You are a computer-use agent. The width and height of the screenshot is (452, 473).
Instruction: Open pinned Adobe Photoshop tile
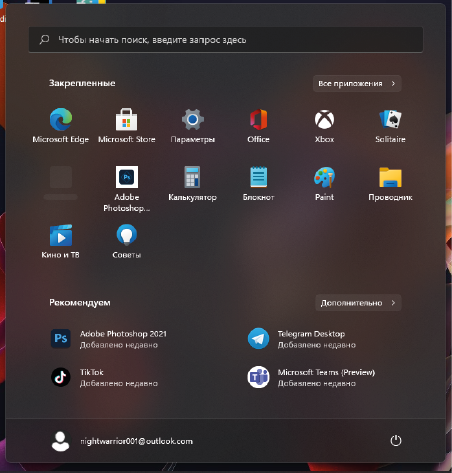pyautogui.click(x=127, y=189)
